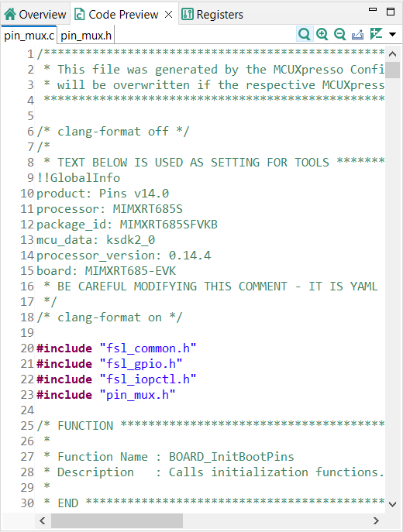Click the vertical scrollbar down arrow
403x532 pixels.
tap(392, 504)
